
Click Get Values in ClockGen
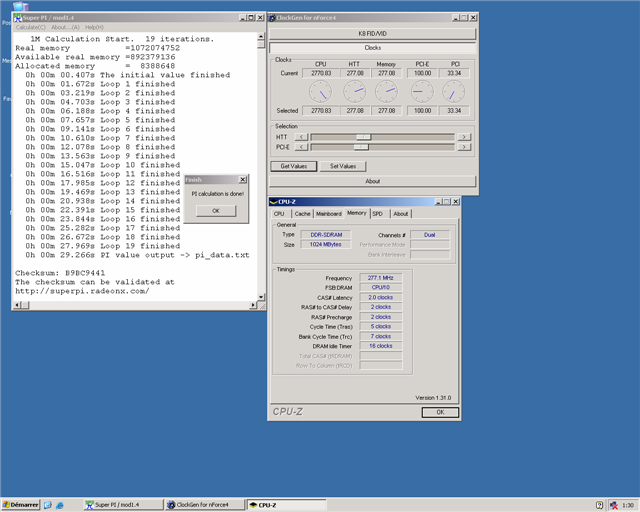[293, 166]
